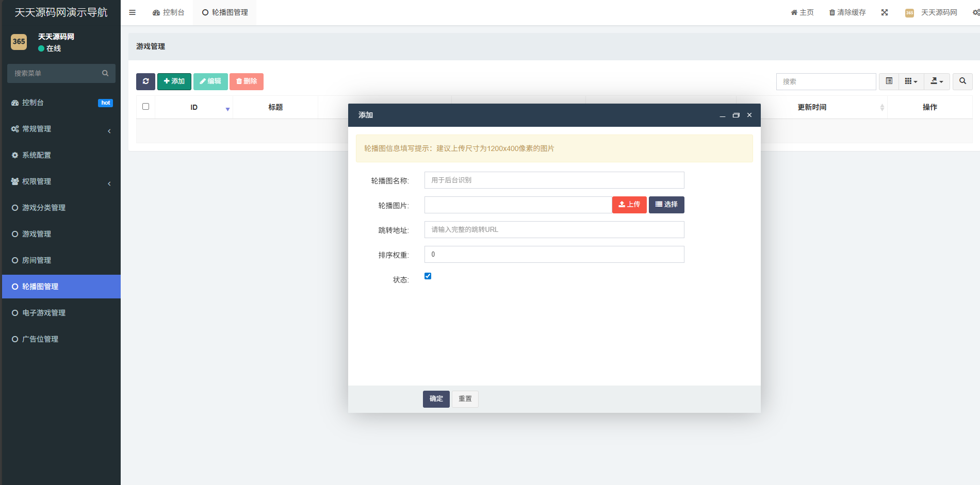Click the refresh icon button in toolbar

click(145, 81)
